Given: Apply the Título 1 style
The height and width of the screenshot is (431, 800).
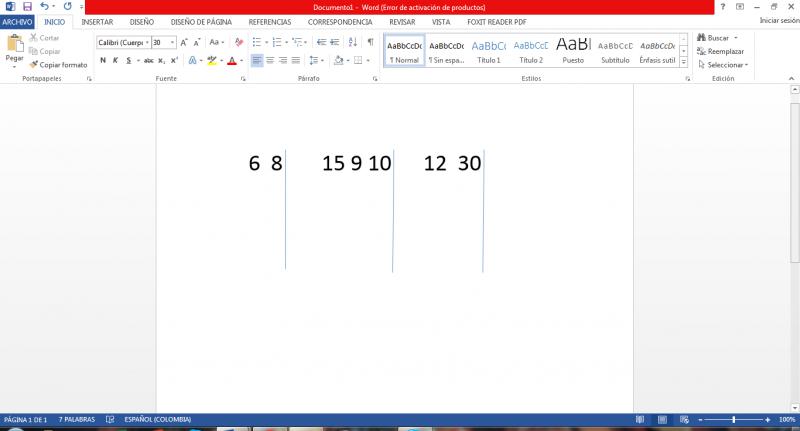Looking at the screenshot, I should click(x=489, y=52).
